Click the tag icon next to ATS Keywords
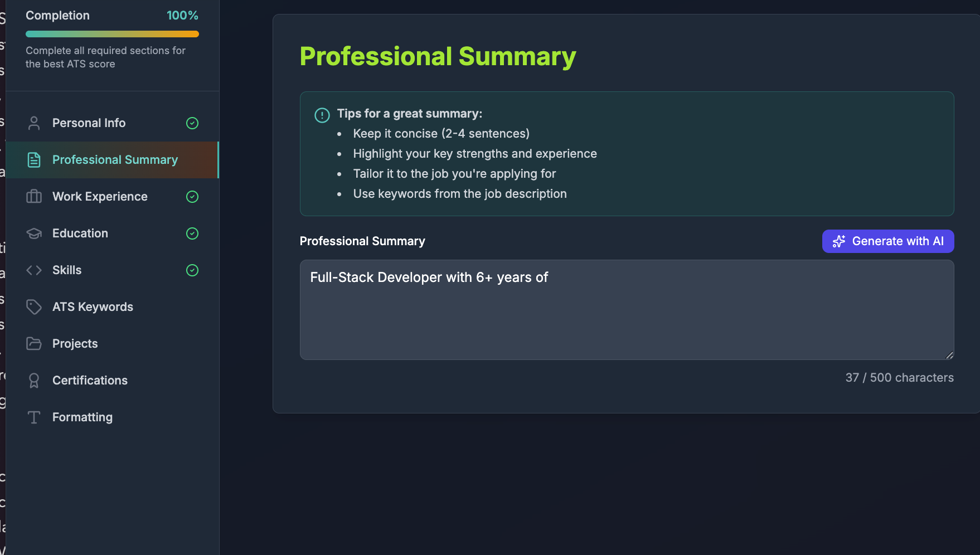Viewport: 980px width, 555px height. (34, 306)
